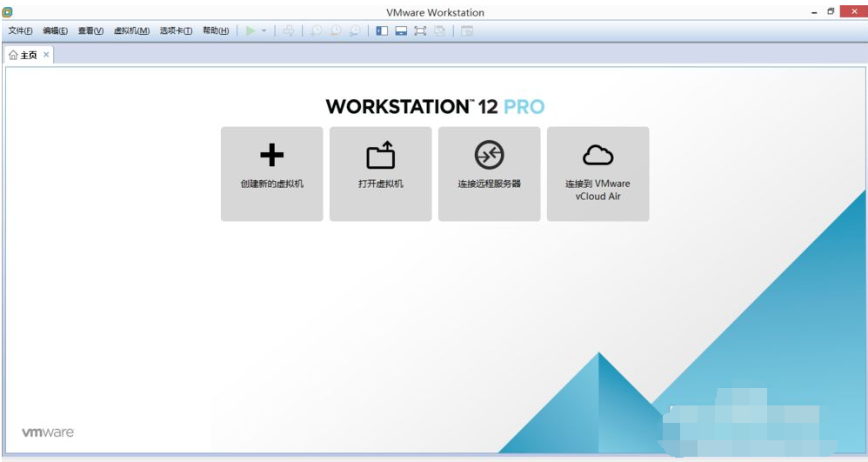Close the 主页 tab

[x=46, y=54]
